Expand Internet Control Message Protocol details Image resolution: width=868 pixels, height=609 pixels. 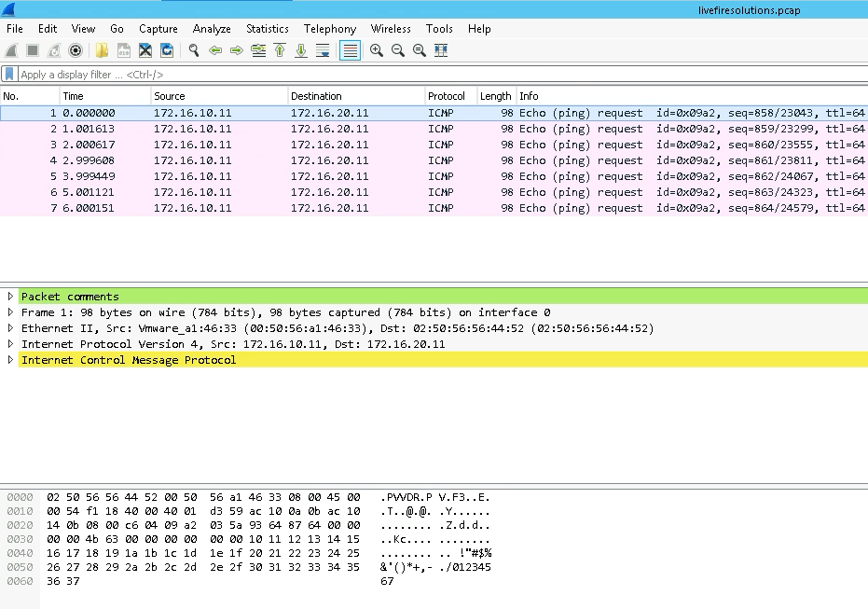tap(10, 360)
